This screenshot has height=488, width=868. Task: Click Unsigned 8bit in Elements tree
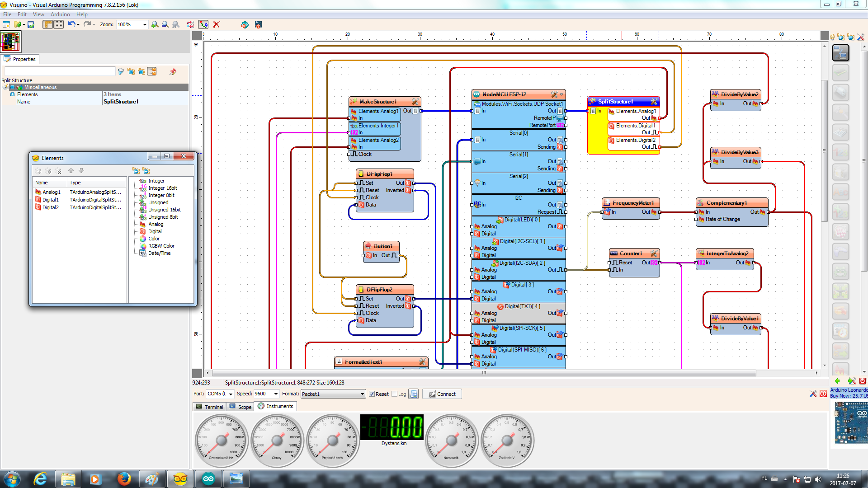click(163, 217)
